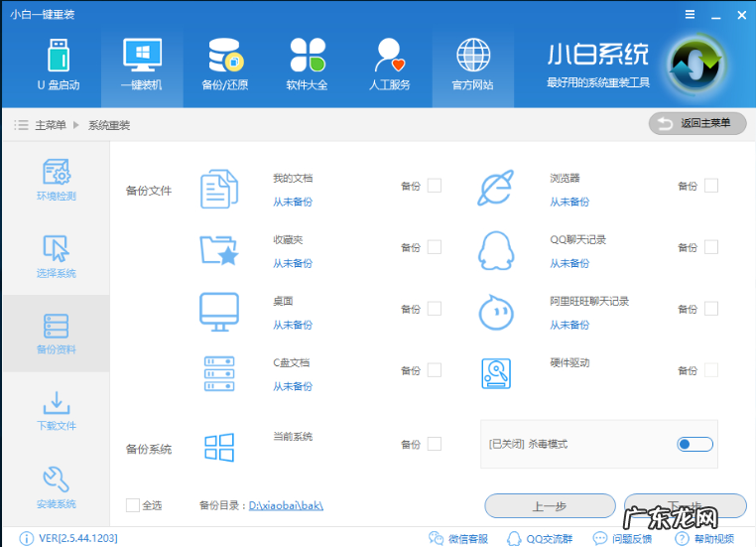This screenshot has height=547, width=756.
Task: Click the version info icon
Action: click(x=26, y=538)
